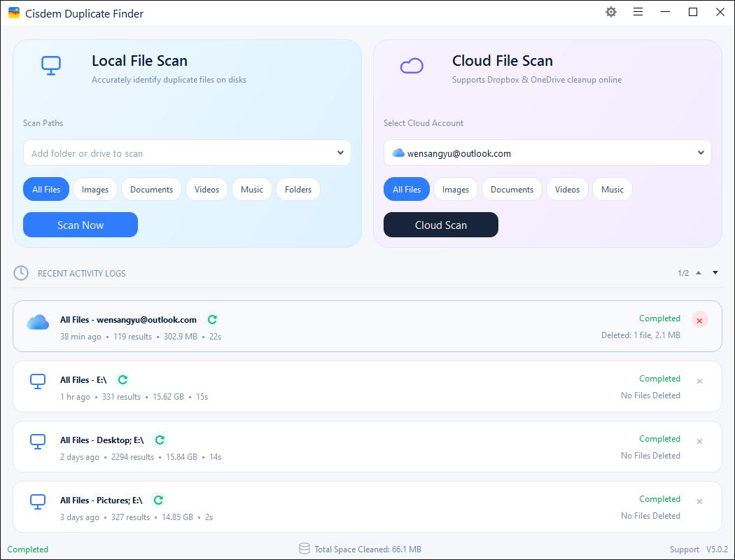Screen dimensions: 735x560
Task: Select Music filter under Local File Scan
Action: (x=252, y=189)
